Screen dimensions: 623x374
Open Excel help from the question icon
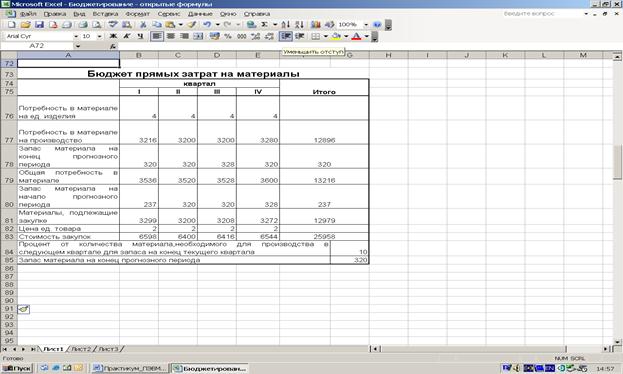coord(377,25)
